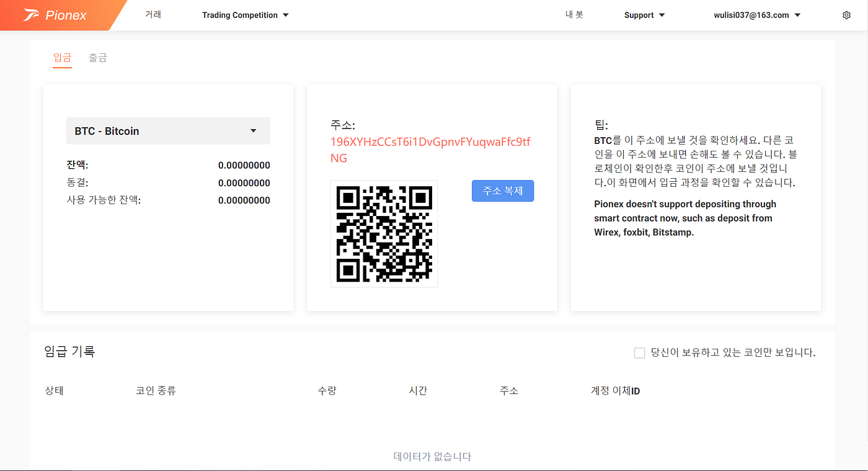Open the settings gear icon

pos(846,15)
